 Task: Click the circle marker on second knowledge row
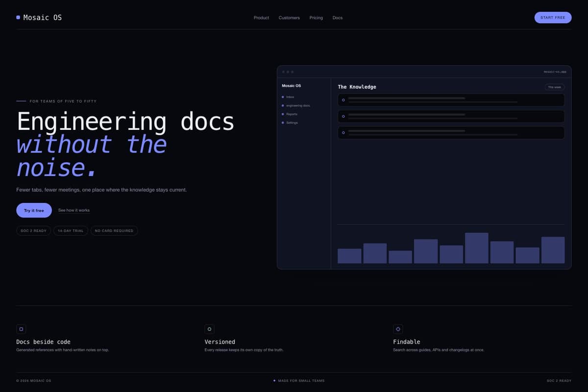pos(343,117)
